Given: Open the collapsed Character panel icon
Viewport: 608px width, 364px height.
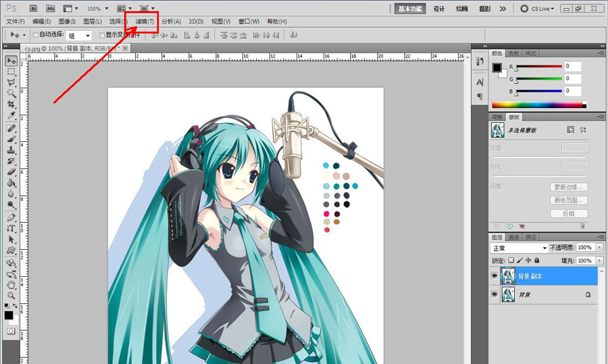Looking at the screenshot, I should pyautogui.click(x=480, y=82).
